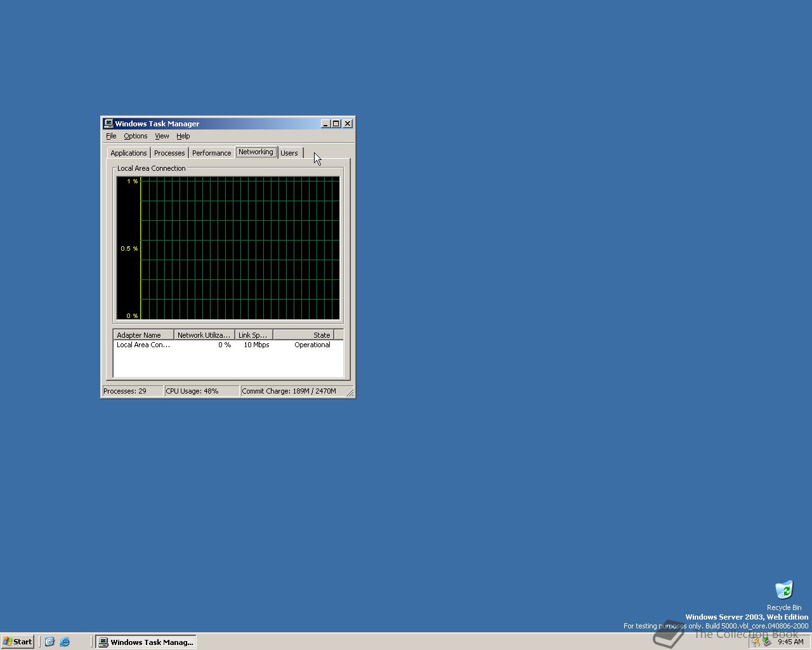Screen dimensions: 812x650
Task: Click the keys security tray icon
Action: pyautogui.click(x=756, y=642)
